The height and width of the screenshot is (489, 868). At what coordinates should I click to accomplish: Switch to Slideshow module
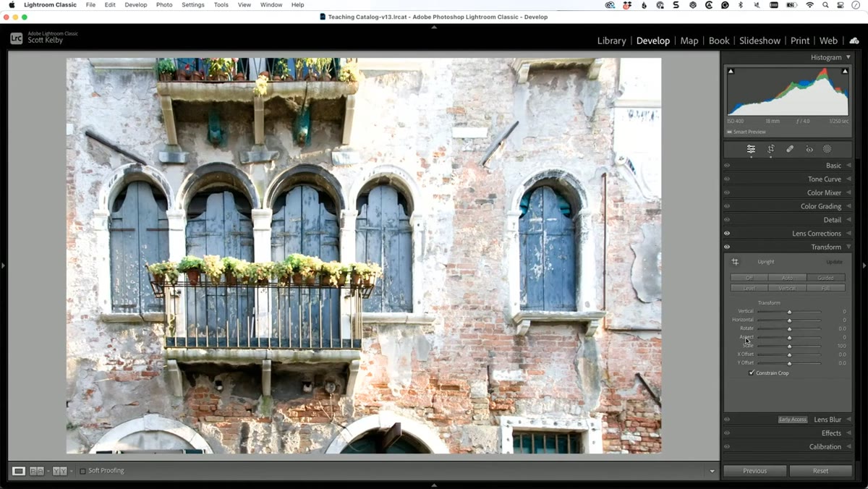click(x=759, y=41)
